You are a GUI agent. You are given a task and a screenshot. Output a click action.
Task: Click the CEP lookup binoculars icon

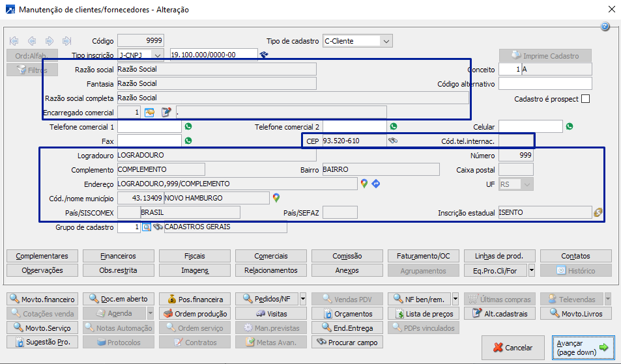393,141
